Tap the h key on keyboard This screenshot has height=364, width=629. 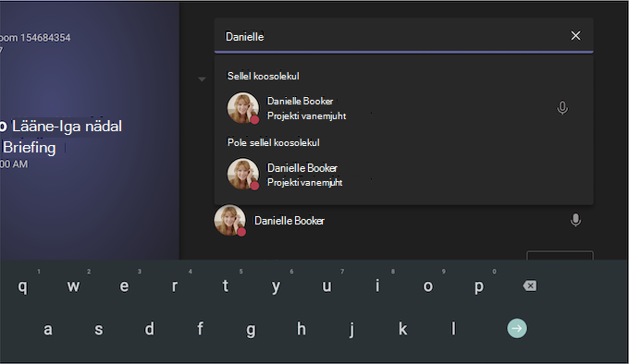click(x=302, y=328)
